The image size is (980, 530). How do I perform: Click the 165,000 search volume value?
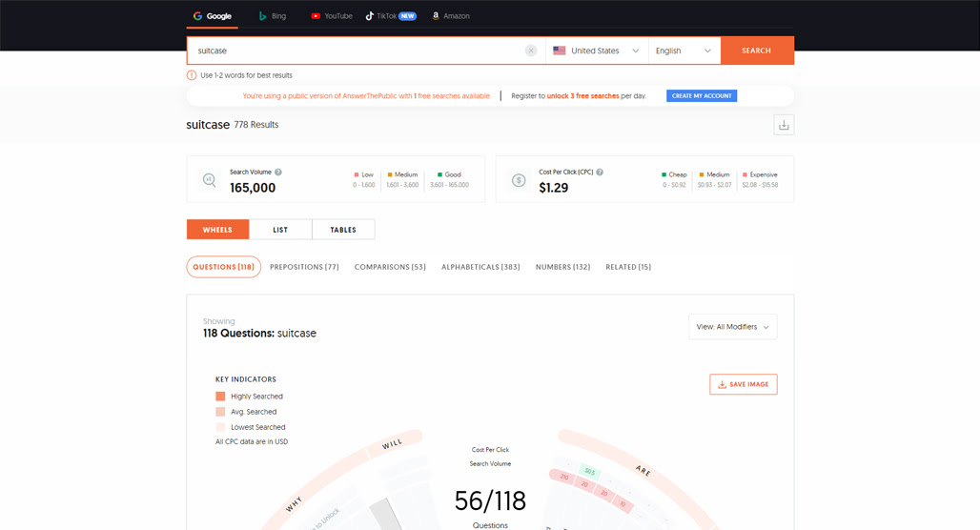pyautogui.click(x=253, y=188)
